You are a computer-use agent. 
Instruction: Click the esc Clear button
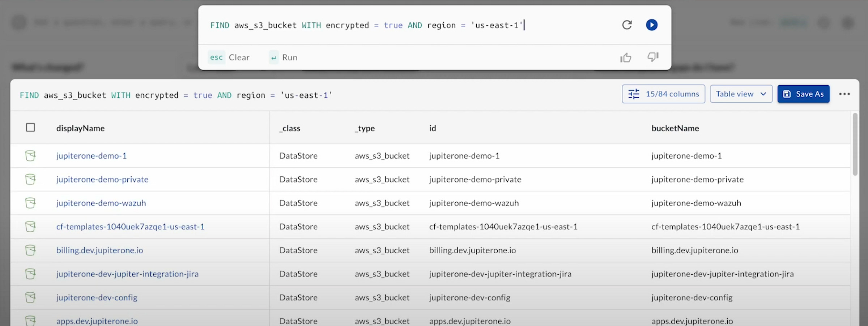pyautogui.click(x=229, y=57)
